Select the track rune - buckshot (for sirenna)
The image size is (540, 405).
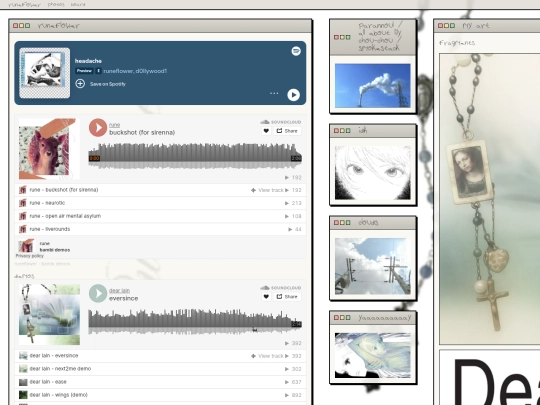click(64, 190)
